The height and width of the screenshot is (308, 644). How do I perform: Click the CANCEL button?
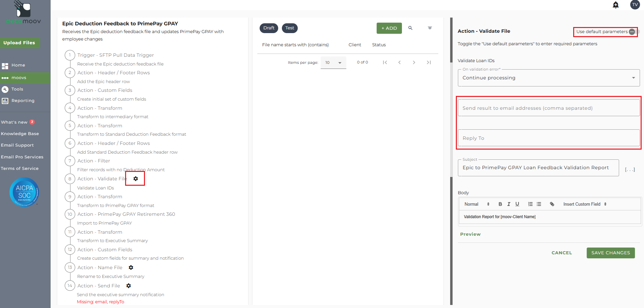(x=562, y=253)
